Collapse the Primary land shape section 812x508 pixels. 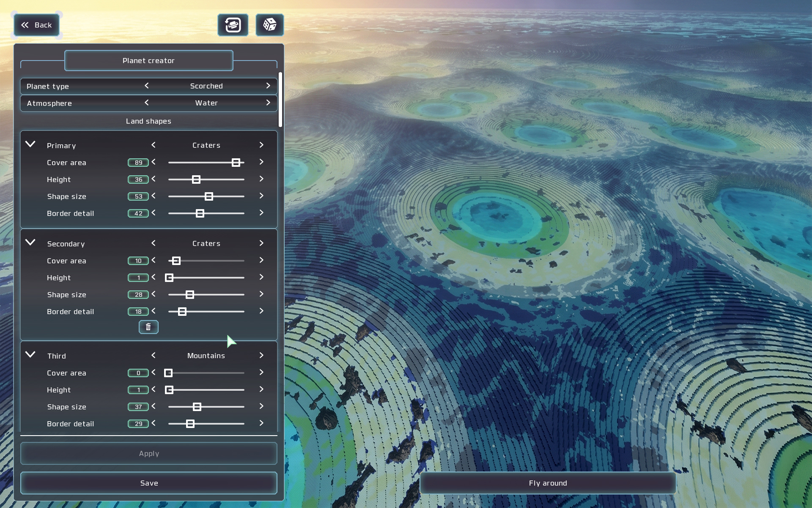click(30, 144)
